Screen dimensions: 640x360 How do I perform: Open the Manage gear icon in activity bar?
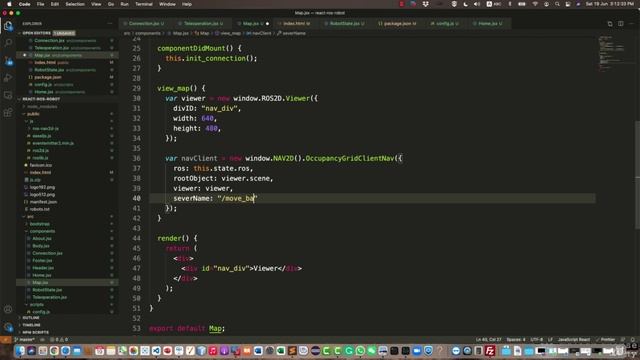click(8, 327)
